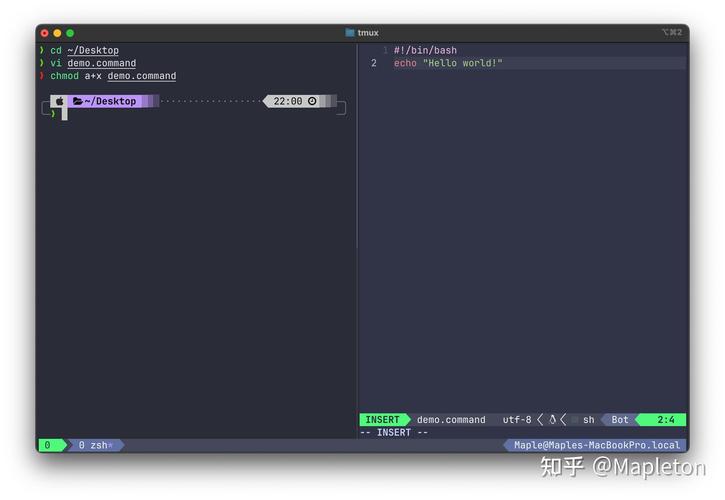This screenshot has height=500, width=725.
Task: Click the demo.command filename in vim statusline
Action: click(x=451, y=420)
